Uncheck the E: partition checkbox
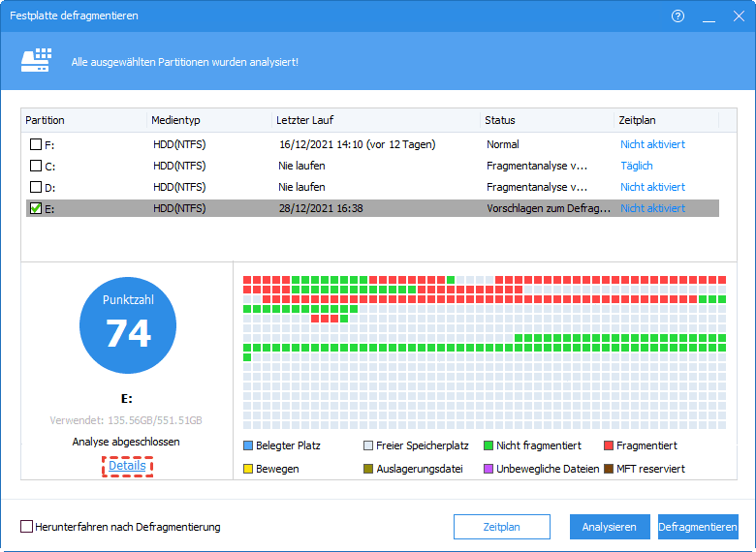Viewport: 756px width, 552px height. pos(36,208)
